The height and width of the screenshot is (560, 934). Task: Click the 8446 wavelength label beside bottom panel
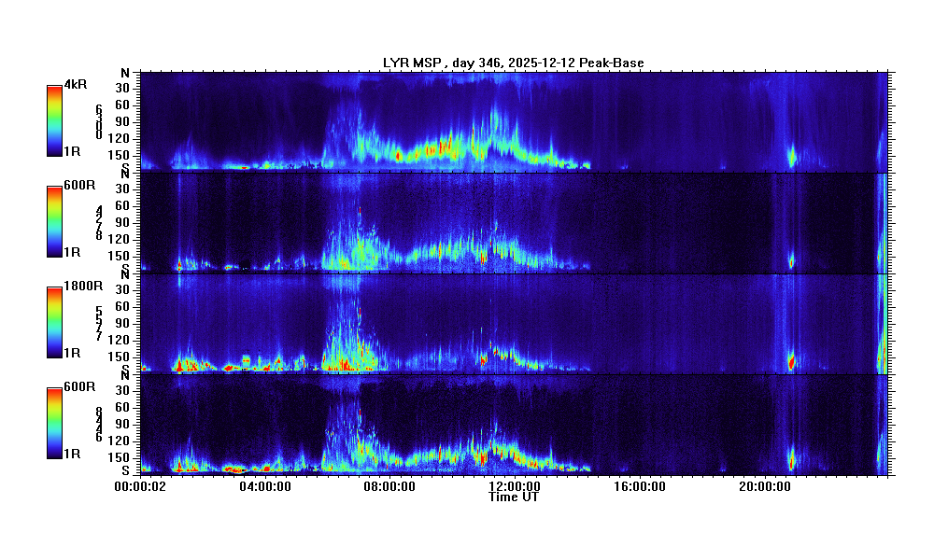99,425
